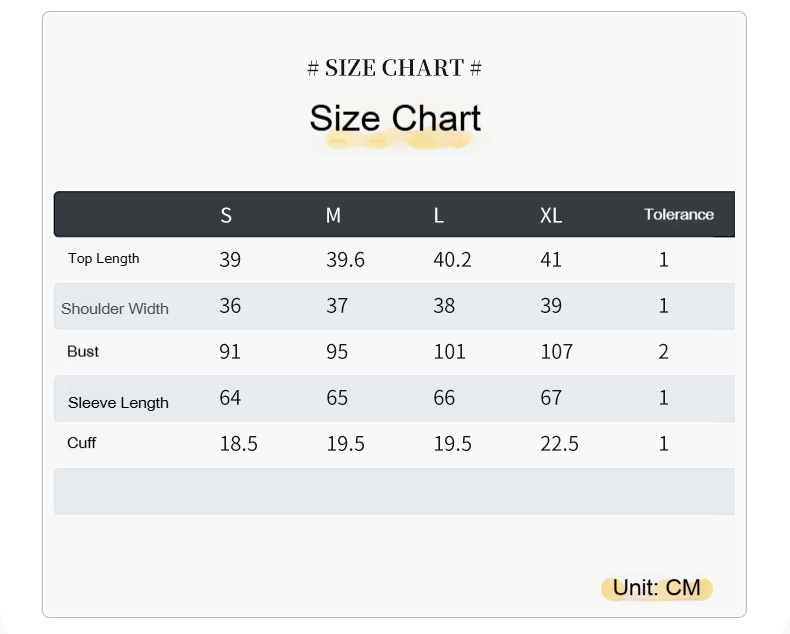
Task: Select the S column header
Action: pyautogui.click(x=226, y=215)
